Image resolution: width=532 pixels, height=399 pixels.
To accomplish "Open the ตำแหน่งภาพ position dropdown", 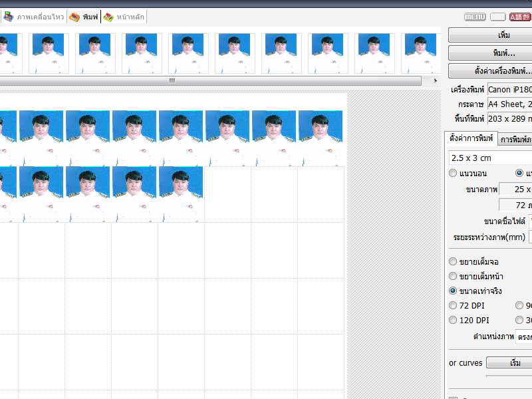I will tap(523, 337).
